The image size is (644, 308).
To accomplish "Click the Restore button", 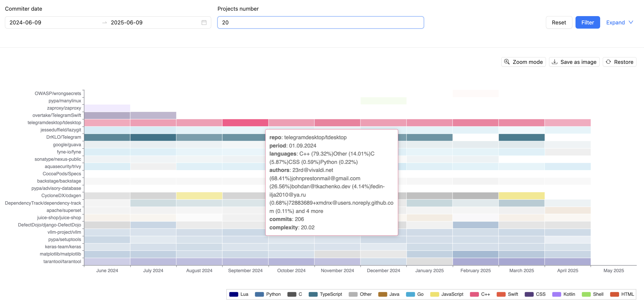I will (620, 62).
